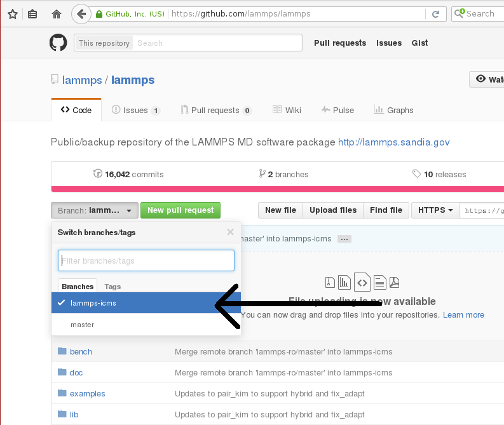Open the bookmarks list icon

tap(32, 14)
